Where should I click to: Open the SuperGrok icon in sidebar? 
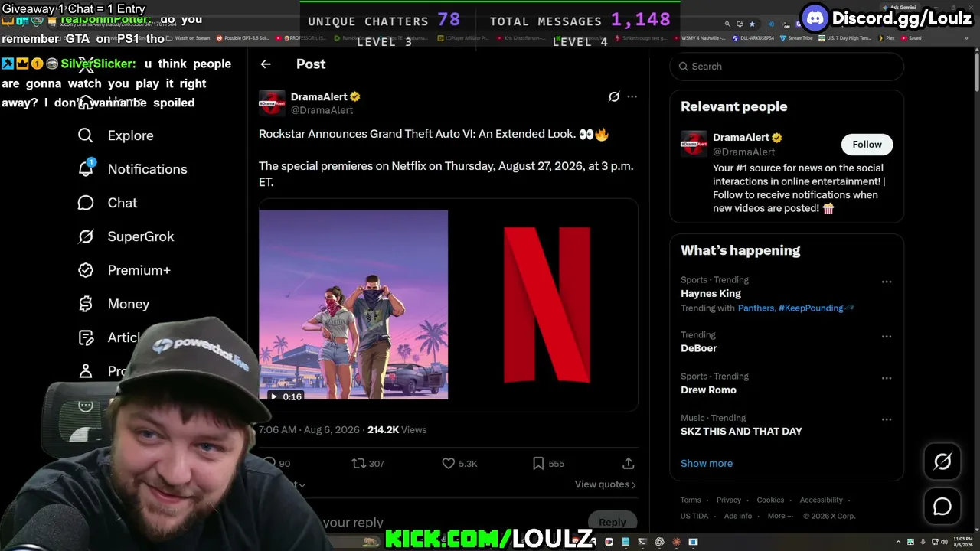86,236
